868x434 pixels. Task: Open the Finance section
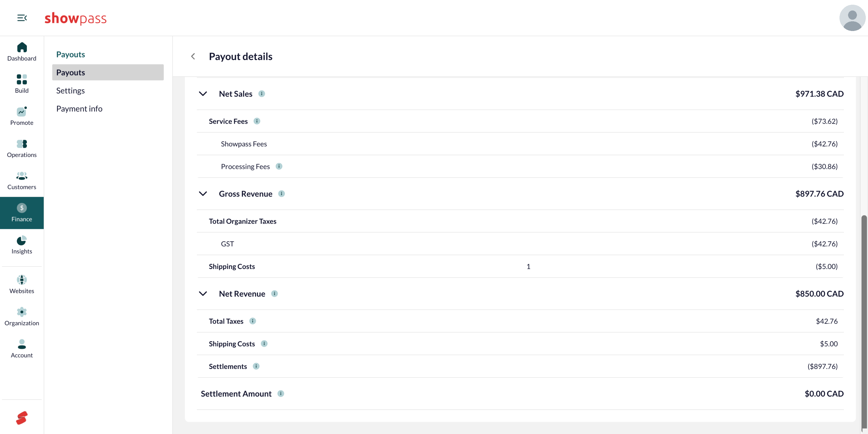click(x=22, y=213)
